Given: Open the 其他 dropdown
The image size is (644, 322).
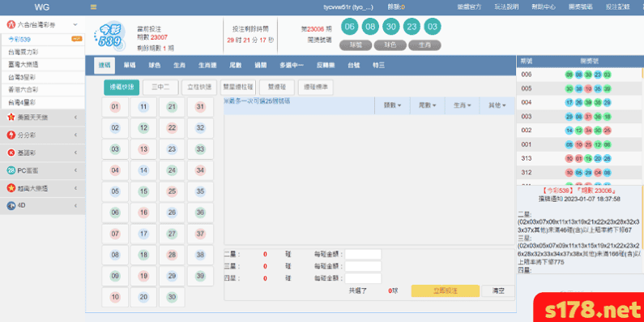Looking at the screenshot, I should [x=497, y=105].
